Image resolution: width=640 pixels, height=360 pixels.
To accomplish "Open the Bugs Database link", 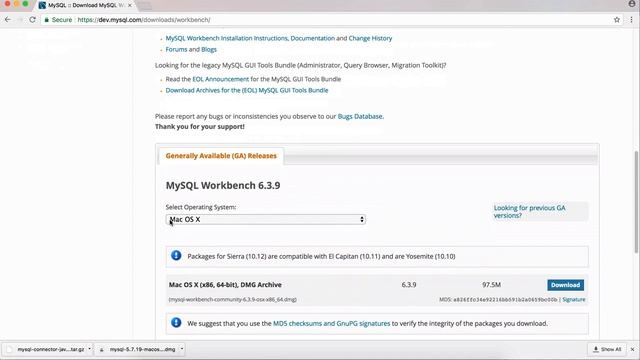I will click(x=360, y=116).
